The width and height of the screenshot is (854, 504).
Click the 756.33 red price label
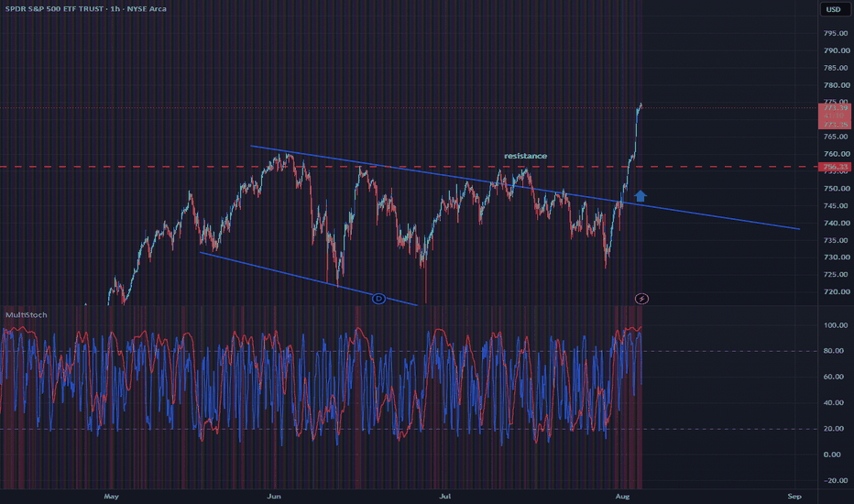click(835, 167)
